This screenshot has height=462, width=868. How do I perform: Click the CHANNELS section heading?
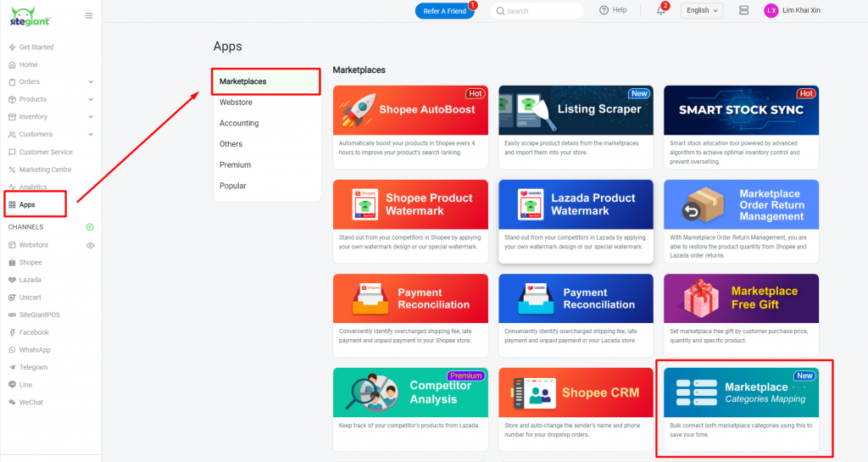[x=25, y=227]
